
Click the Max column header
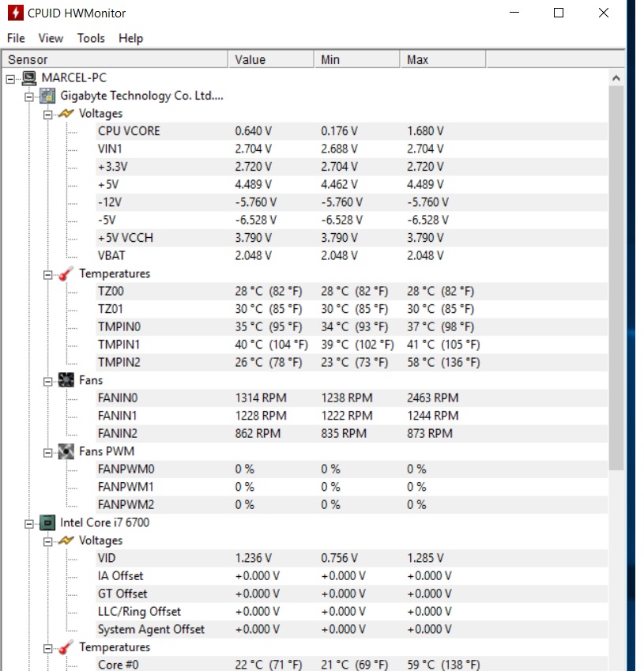coord(443,59)
